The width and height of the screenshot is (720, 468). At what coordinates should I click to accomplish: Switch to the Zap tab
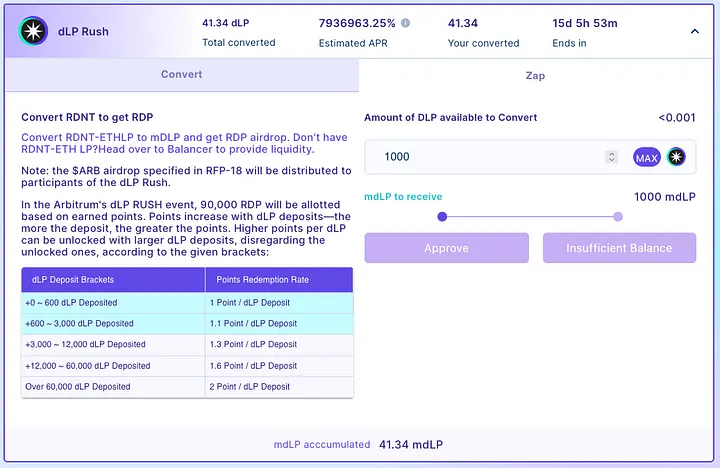[x=535, y=75]
